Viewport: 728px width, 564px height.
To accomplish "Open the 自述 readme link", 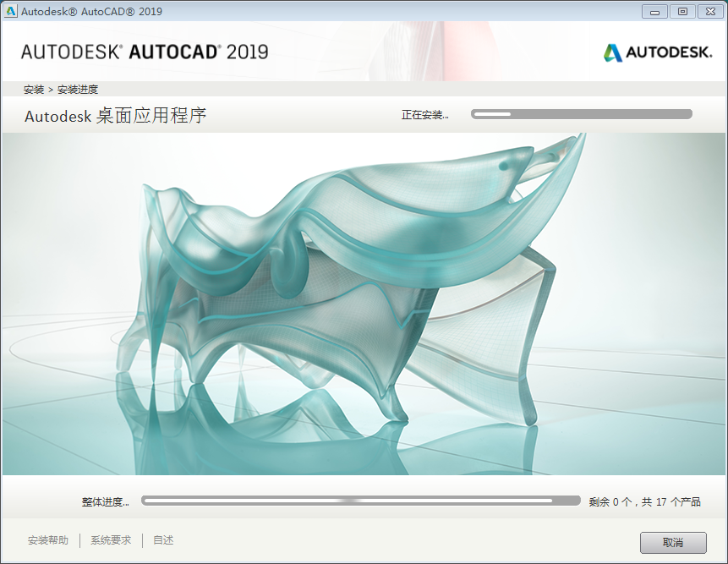I will (163, 540).
